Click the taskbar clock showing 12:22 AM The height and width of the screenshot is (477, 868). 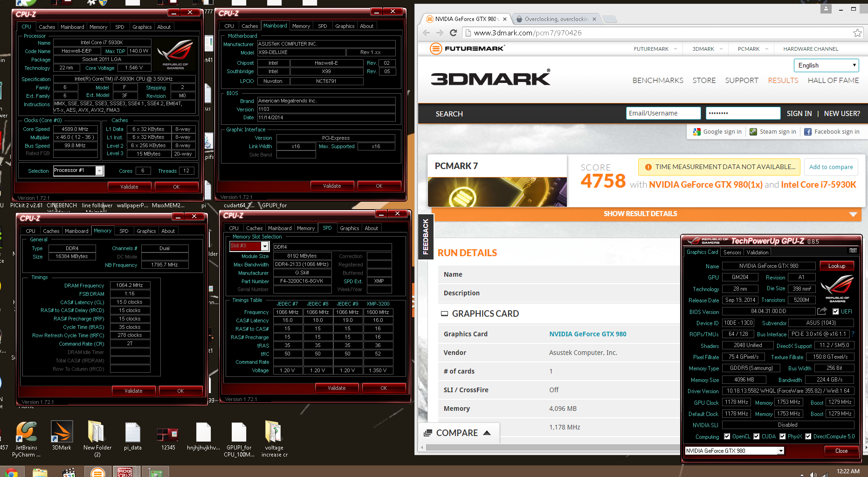848,471
